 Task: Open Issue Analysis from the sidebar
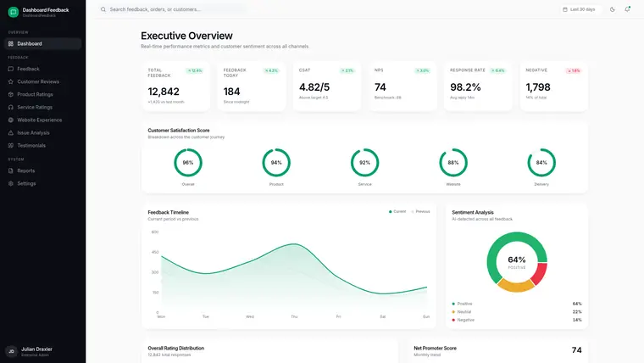tap(42, 133)
